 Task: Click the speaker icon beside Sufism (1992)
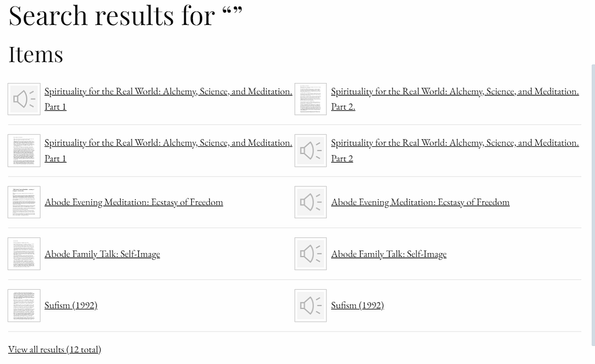coord(310,305)
